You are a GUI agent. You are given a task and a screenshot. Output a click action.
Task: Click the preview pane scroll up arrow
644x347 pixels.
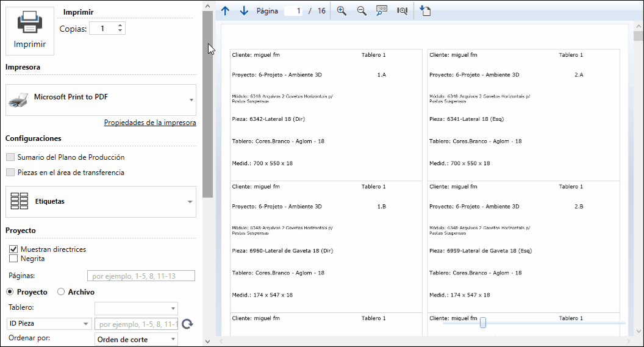point(639,26)
